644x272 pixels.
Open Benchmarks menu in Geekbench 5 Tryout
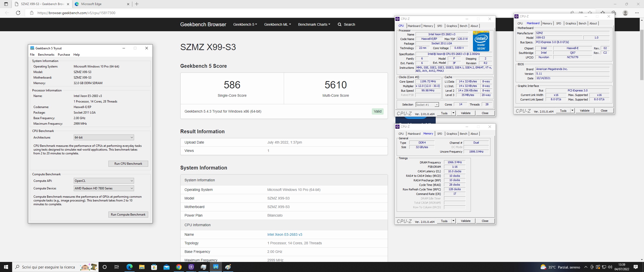point(46,55)
